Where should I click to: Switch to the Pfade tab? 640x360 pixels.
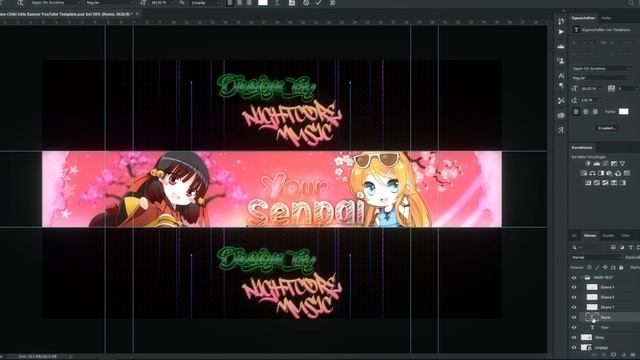625,236
